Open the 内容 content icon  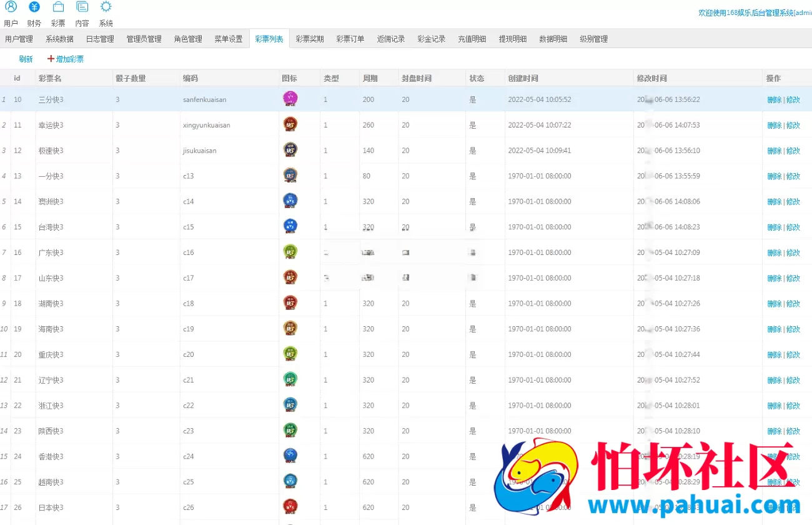(x=82, y=7)
